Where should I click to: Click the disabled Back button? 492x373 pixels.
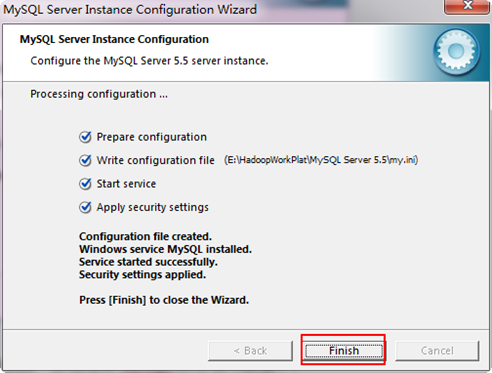click(250, 350)
